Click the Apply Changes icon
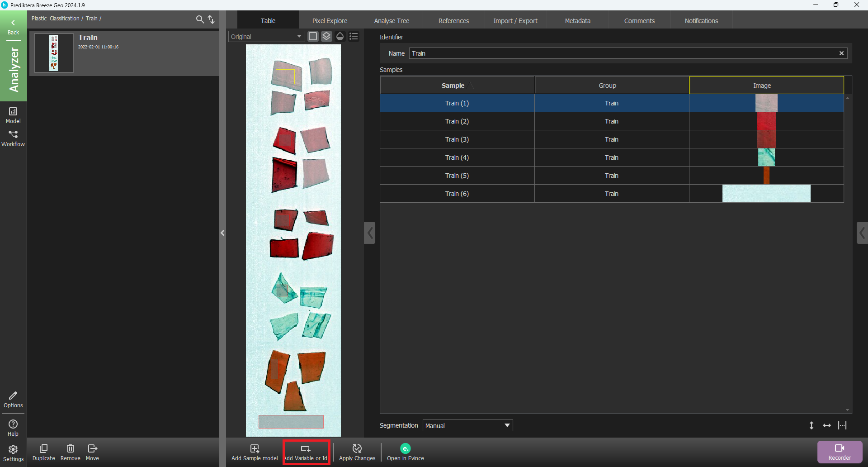Screen dimensions: 868x467 tap(357, 448)
